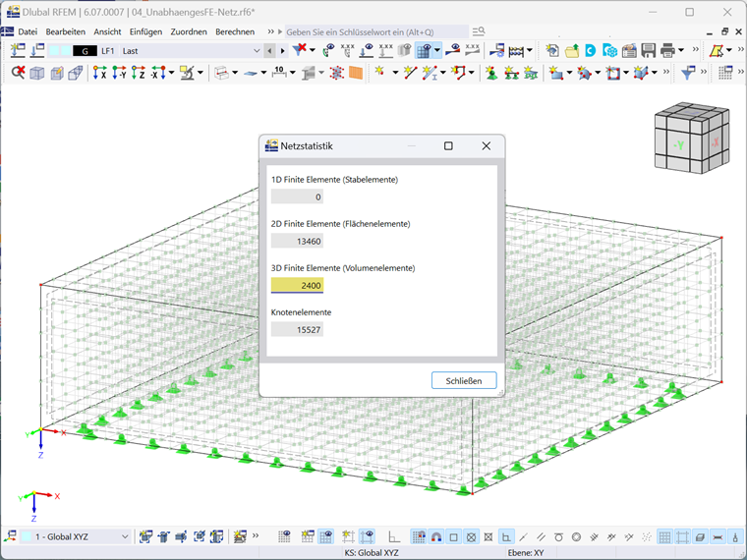
Task: Open the Berechnen menu
Action: coord(235,31)
